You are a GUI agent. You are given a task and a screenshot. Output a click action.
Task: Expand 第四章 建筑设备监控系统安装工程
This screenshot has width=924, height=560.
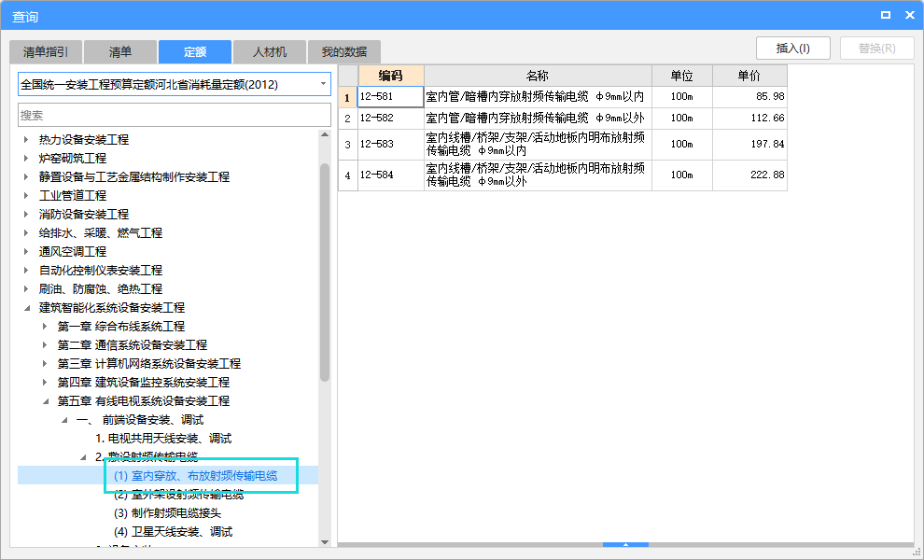pos(45,383)
